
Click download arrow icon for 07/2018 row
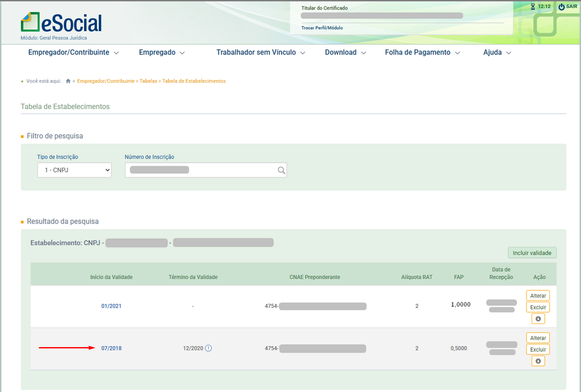(538, 361)
